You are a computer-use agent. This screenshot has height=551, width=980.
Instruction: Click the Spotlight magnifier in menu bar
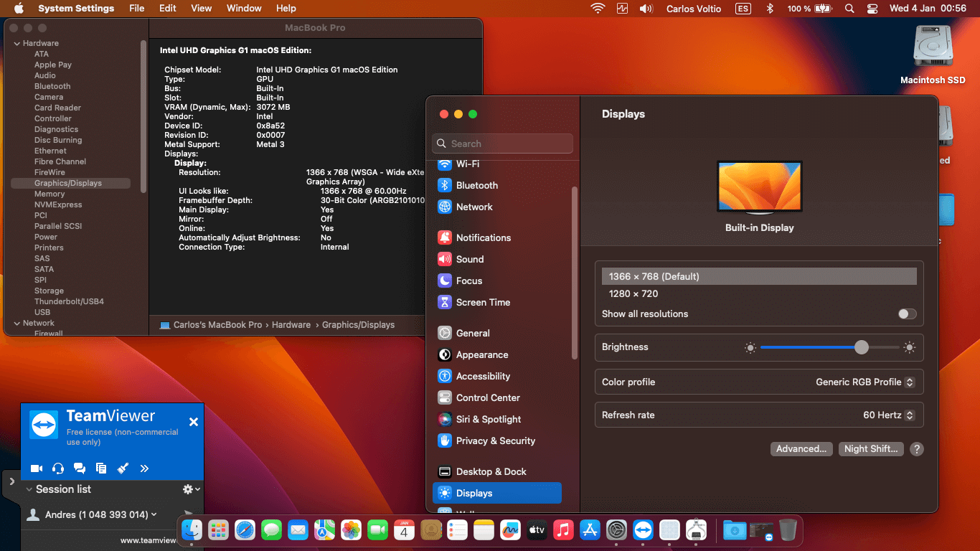(x=849, y=9)
